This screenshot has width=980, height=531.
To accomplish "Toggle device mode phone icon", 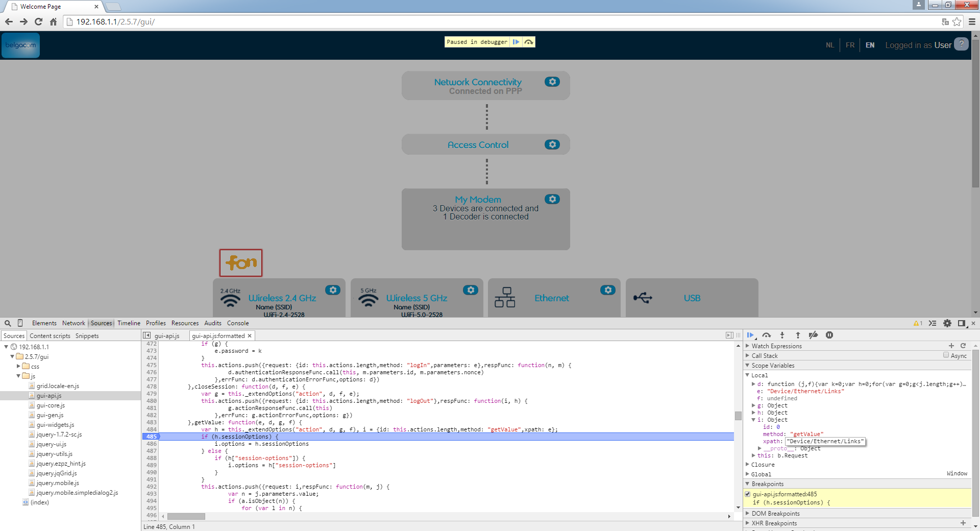I will (x=20, y=323).
